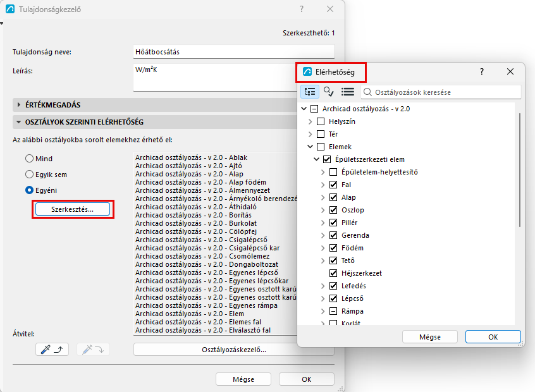Select the Födém tree item label

352,248
